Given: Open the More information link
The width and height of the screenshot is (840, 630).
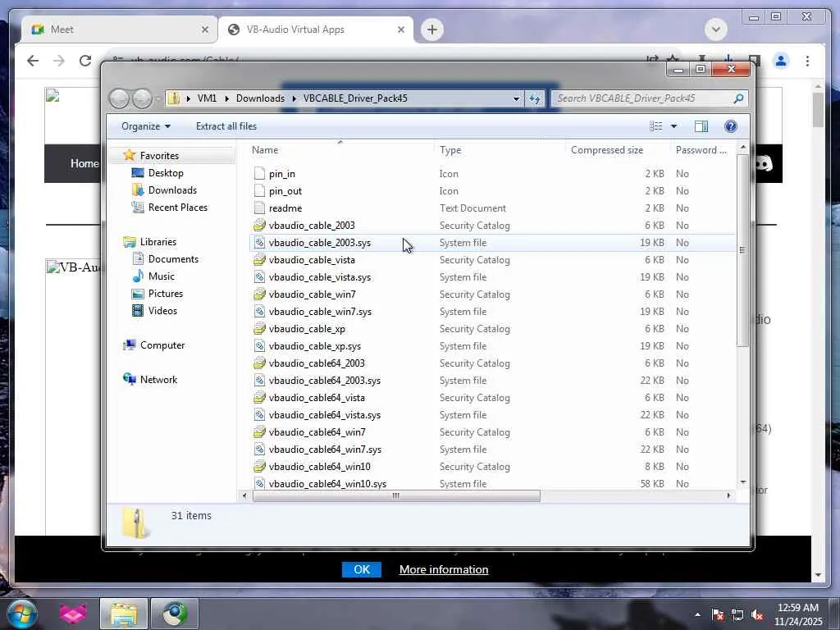Looking at the screenshot, I should (x=444, y=569).
